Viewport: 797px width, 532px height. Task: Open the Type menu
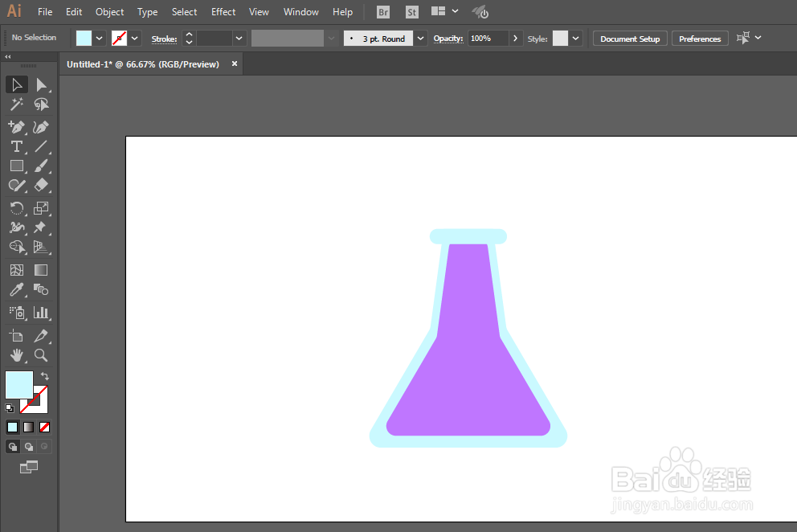(x=147, y=12)
